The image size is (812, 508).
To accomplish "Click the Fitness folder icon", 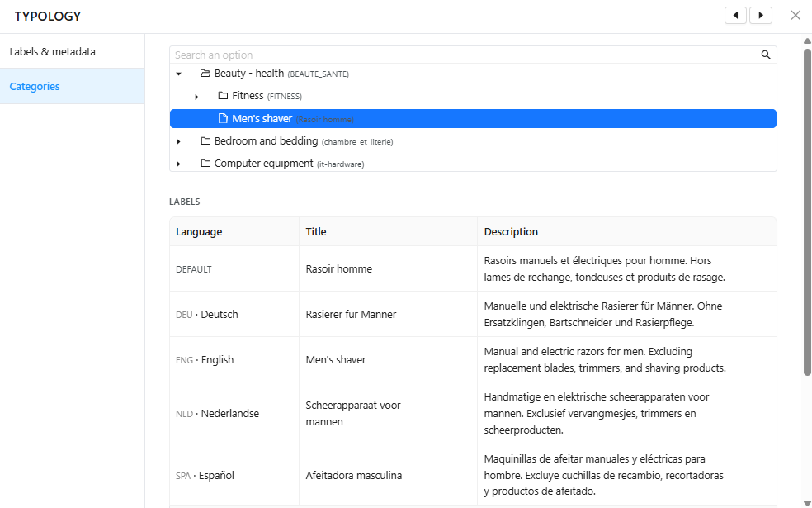I will (x=223, y=95).
